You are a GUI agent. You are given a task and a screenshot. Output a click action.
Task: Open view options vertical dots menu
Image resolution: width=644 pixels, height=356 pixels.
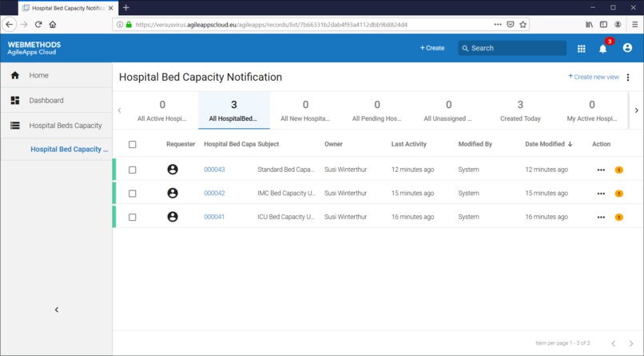628,78
